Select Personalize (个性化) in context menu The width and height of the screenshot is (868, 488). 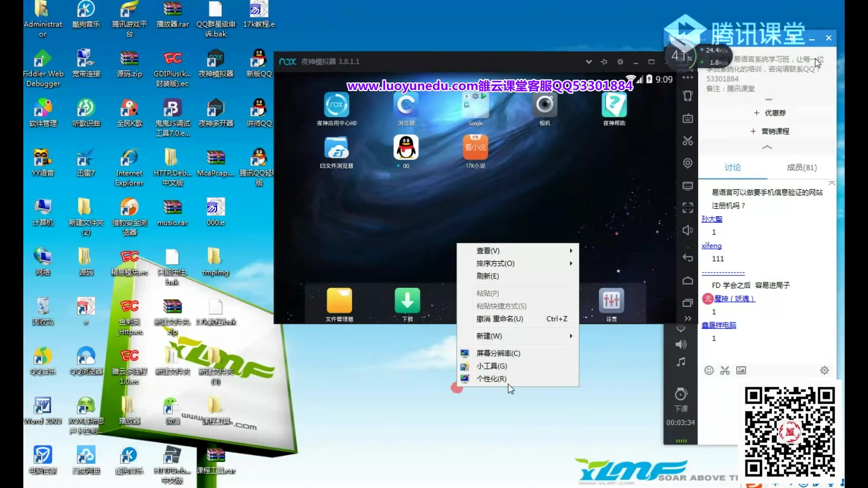518,379
